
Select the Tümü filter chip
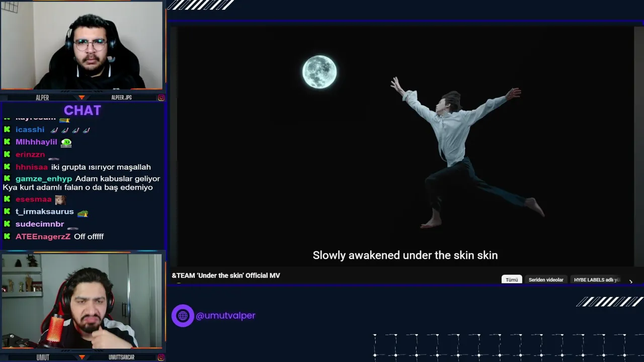pyautogui.click(x=512, y=280)
